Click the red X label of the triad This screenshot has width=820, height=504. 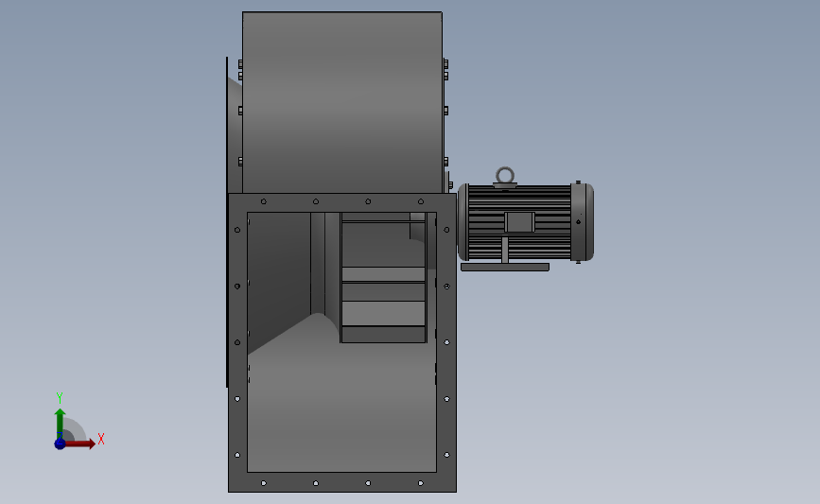click(x=101, y=439)
